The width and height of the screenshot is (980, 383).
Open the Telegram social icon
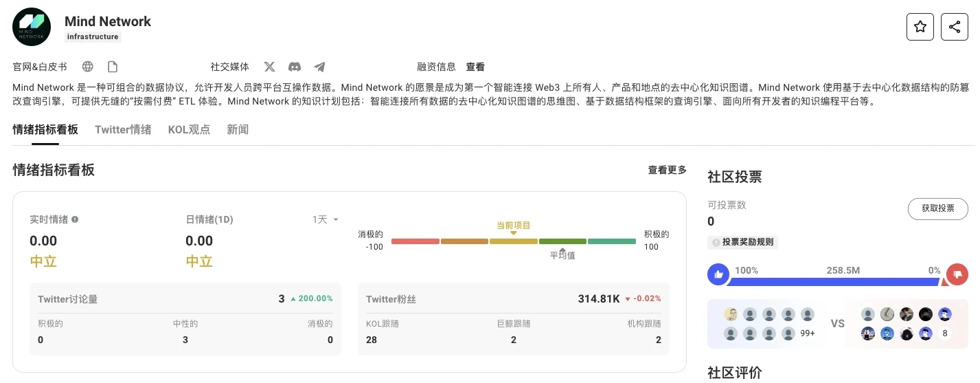319,67
